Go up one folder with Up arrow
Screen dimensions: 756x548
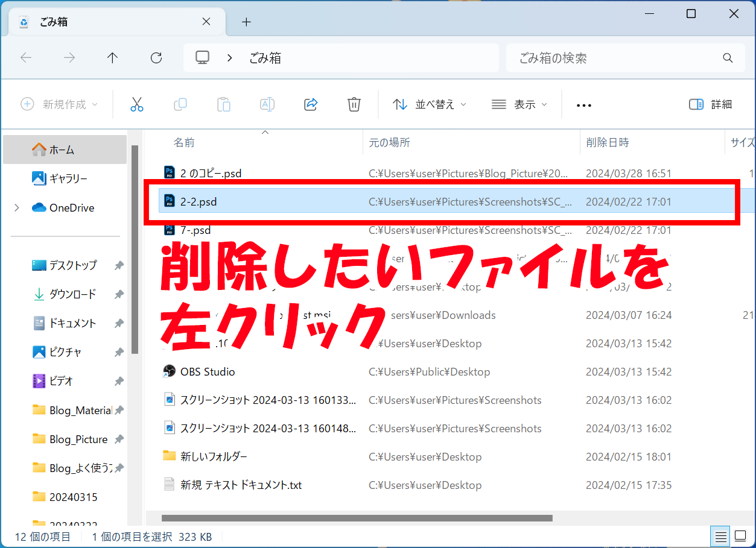pyautogui.click(x=112, y=58)
